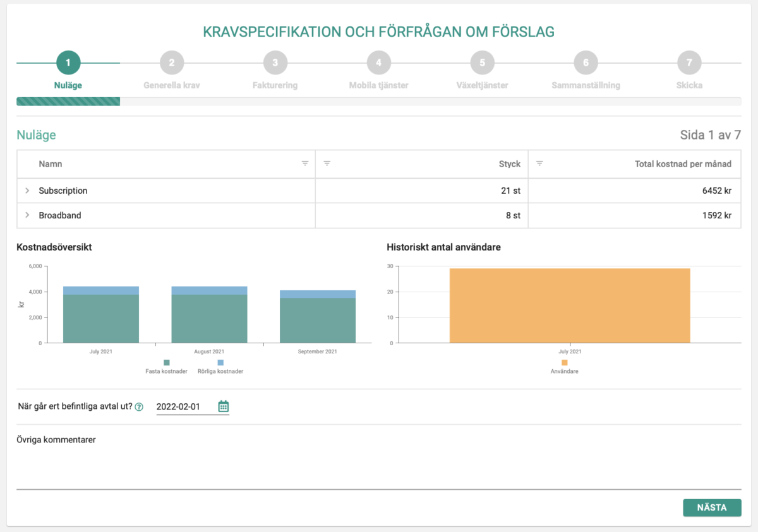Viewport: 758px width, 532px height.
Task: Open the Styck column filter icon
Action: [327, 163]
